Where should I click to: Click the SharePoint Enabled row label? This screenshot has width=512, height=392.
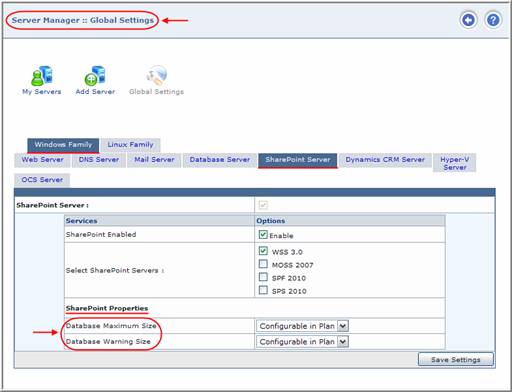click(x=101, y=235)
